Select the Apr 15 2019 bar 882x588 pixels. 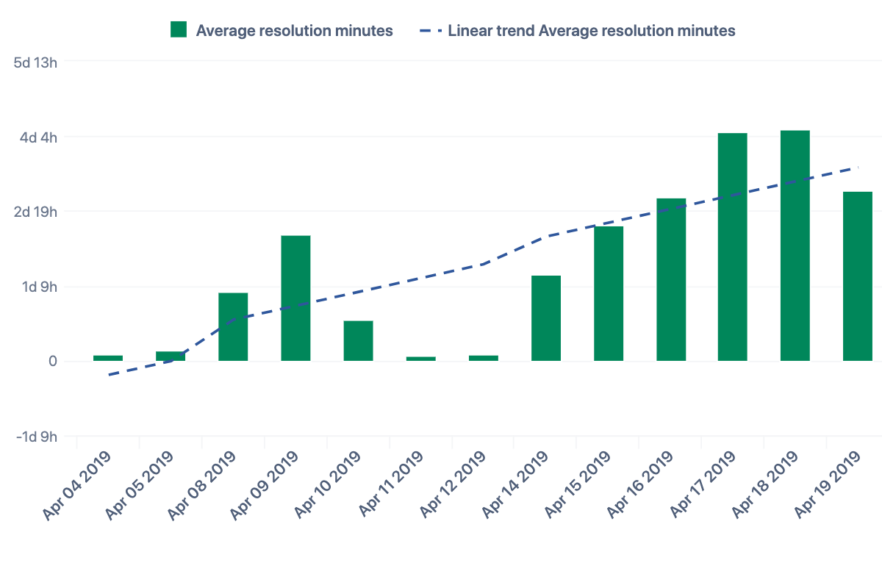coord(609,293)
